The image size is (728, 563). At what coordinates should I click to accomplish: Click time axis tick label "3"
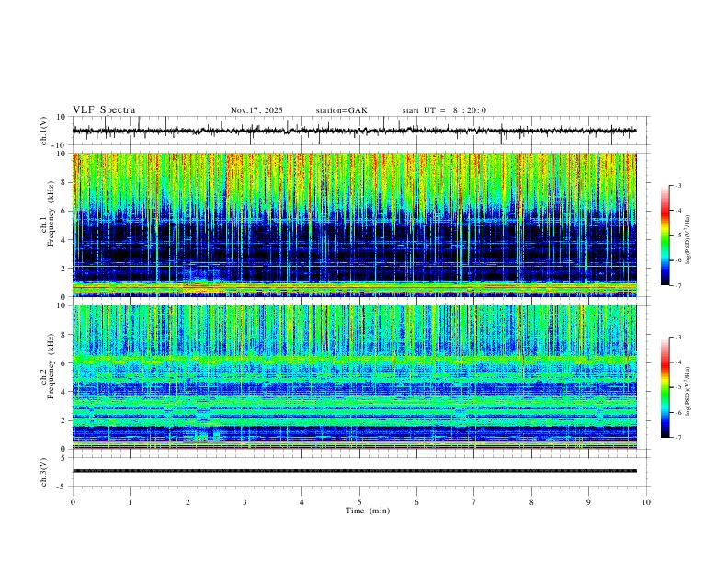tap(245, 502)
